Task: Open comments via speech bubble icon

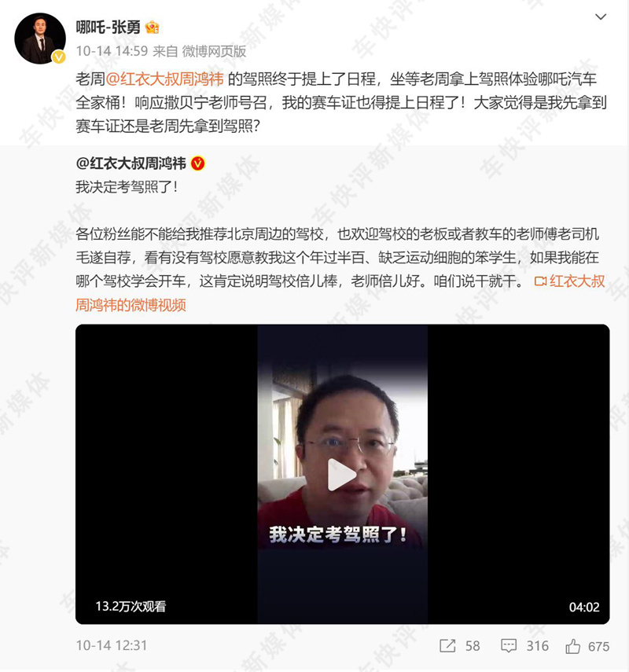Action: (509, 646)
